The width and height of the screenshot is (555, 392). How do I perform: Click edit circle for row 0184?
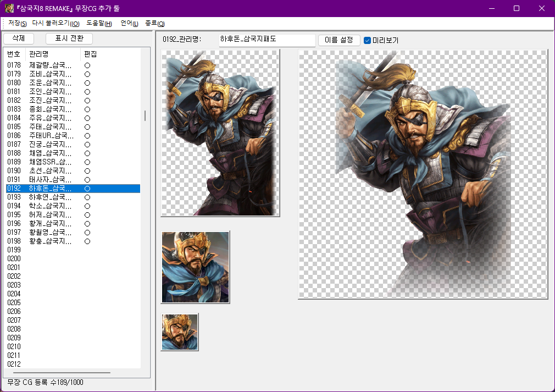pyautogui.click(x=87, y=118)
